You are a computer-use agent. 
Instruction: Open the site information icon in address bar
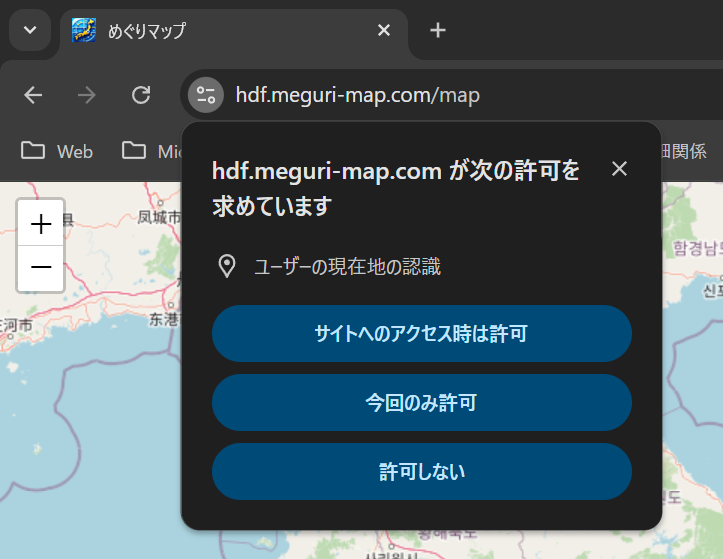(206, 95)
